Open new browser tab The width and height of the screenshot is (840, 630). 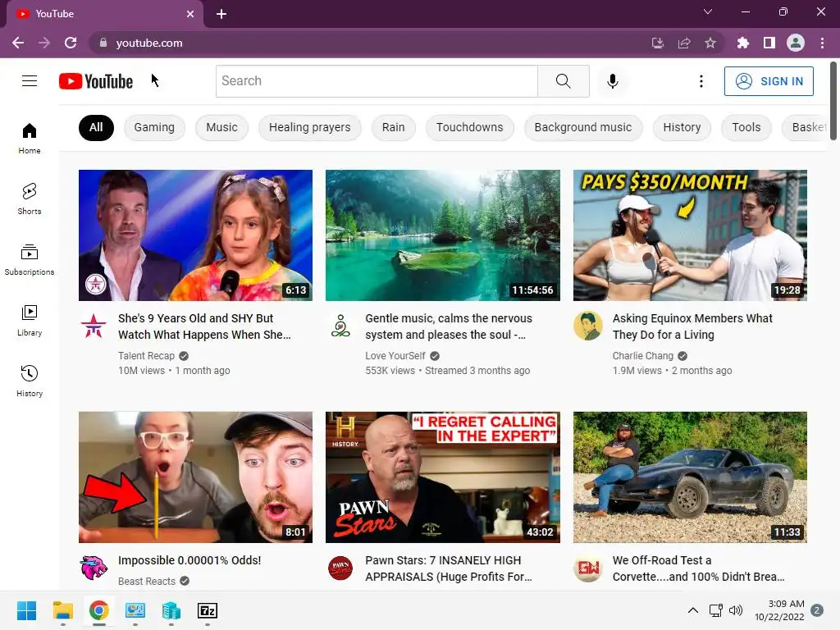click(221, 14)
